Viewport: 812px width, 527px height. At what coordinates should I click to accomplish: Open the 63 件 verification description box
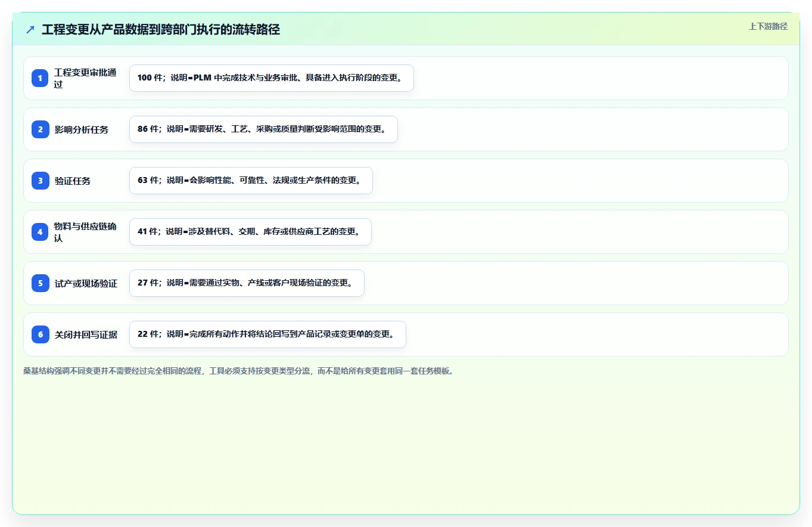click(x=251, y=181)
